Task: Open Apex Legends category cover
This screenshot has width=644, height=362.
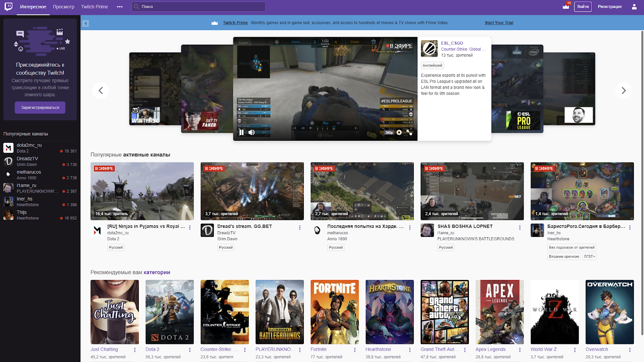Action: (500, 312)
